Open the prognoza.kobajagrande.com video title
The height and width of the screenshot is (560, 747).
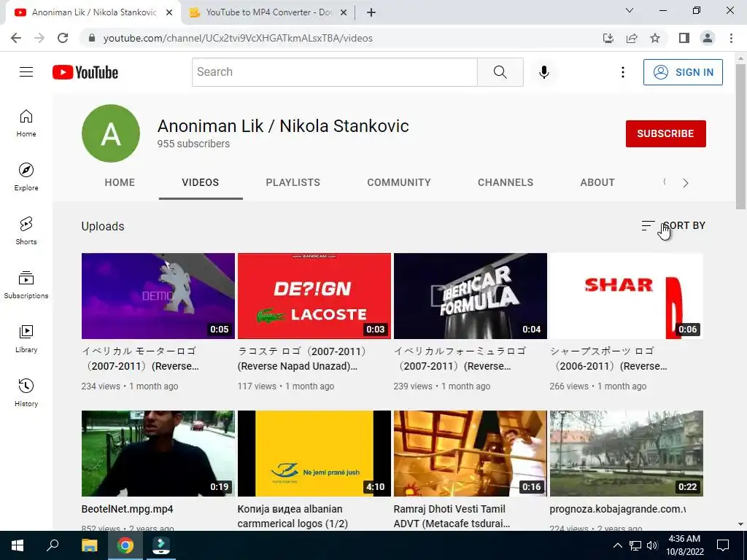pos(618,509)
